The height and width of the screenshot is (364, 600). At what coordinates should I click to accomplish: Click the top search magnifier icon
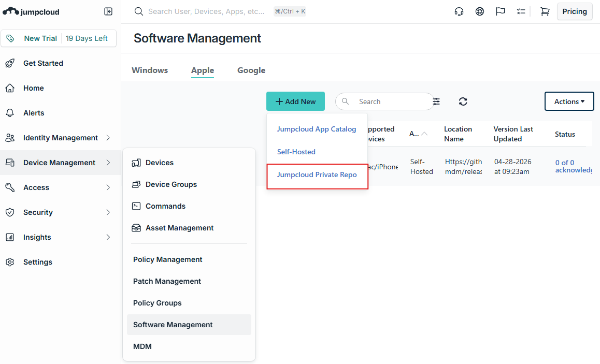click(138, 11)
